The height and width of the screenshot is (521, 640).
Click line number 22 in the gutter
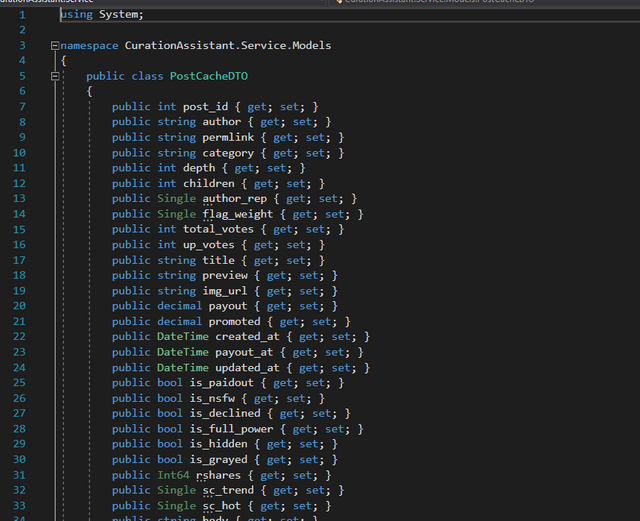19,337
